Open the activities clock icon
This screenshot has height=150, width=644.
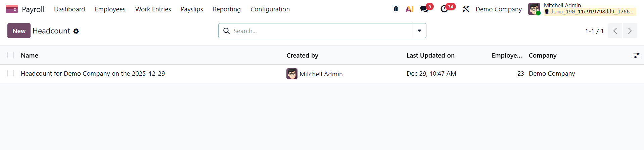point(444,9)
